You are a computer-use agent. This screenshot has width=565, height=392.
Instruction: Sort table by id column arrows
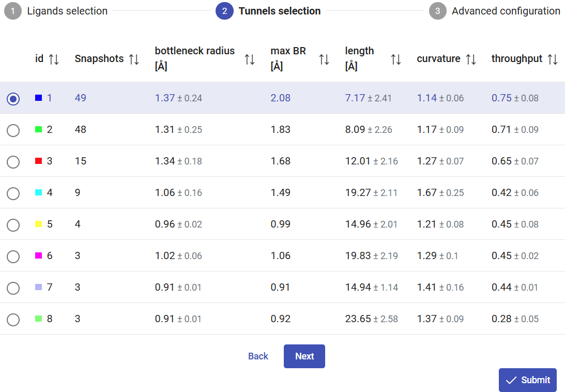tap(54, 59)
